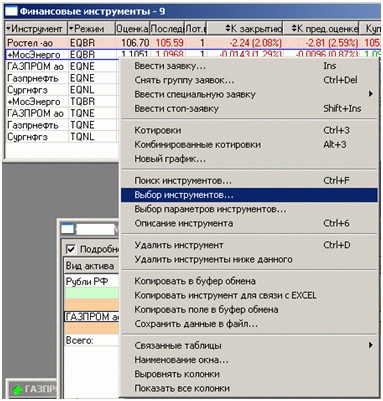Open the Инструмент column filter arrow
Image resolution: width=383 pixels, height=401 pixels.
click(8, 29)
